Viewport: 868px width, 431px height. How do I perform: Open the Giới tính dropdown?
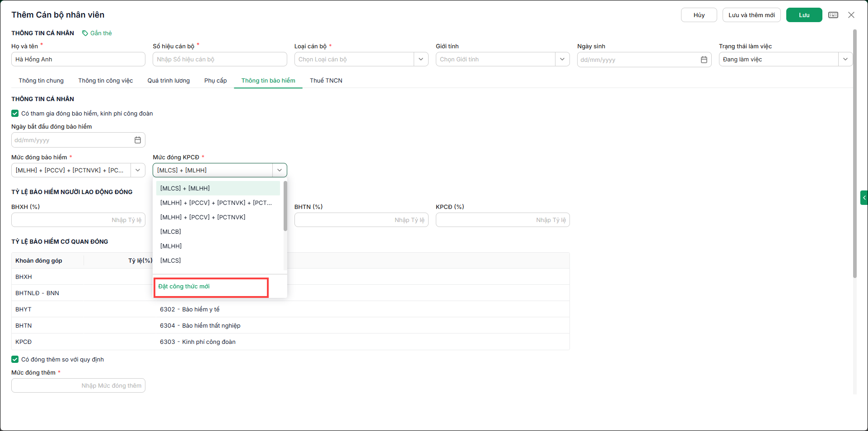pyautogui.click(x=562, y=59)
